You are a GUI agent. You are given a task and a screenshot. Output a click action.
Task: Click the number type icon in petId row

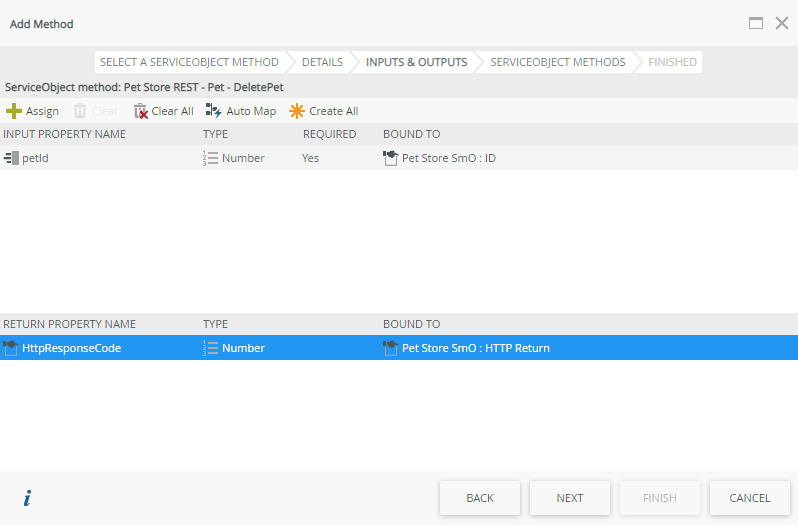(210, 158)
